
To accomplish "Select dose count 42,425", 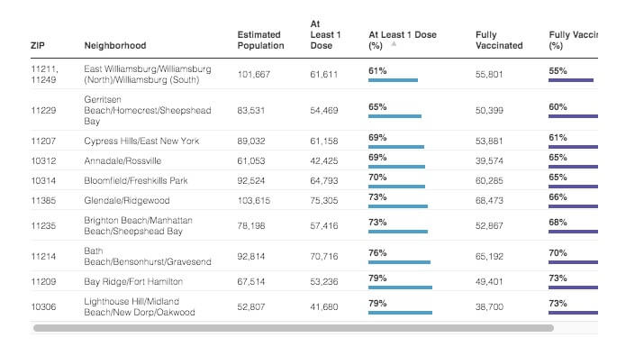I will tap(324, 160).
